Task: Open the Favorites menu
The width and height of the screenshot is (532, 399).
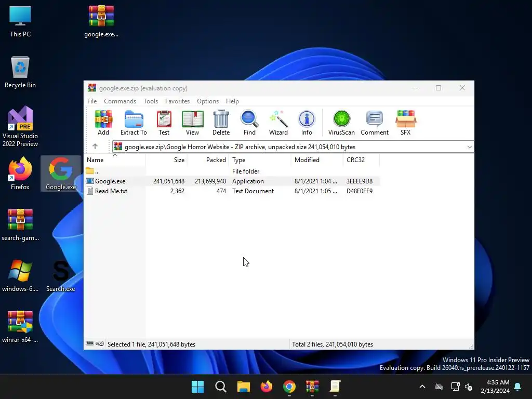Action: point(177,101)
